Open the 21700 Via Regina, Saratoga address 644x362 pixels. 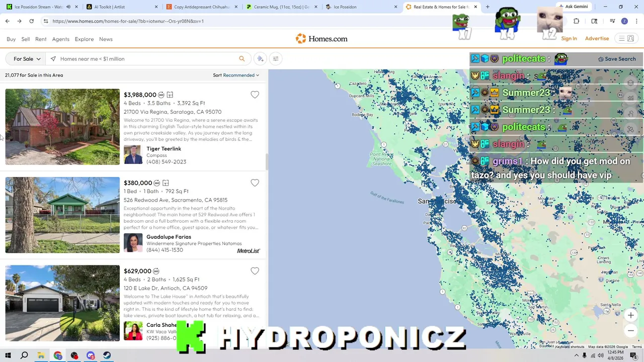tap(173, 112)
